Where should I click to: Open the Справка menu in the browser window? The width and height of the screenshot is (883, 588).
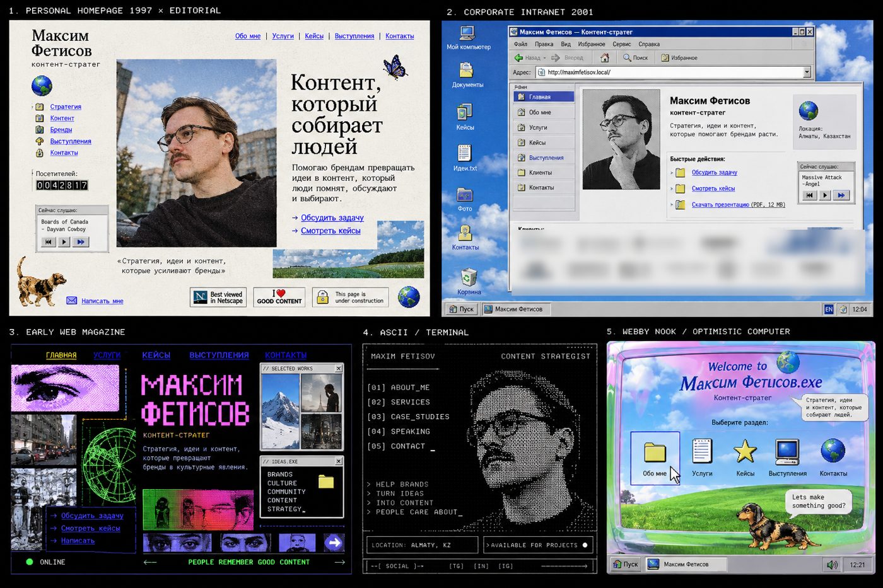(x=649, y=44)
